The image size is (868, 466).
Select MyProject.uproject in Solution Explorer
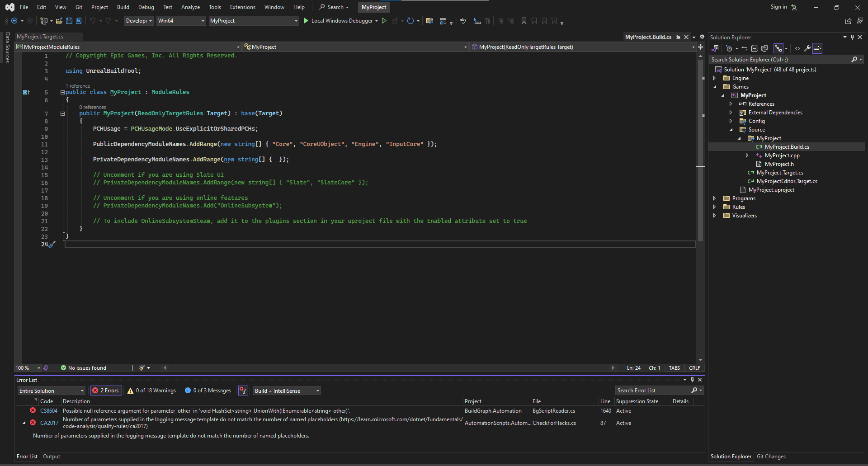[x=771, y=190]
